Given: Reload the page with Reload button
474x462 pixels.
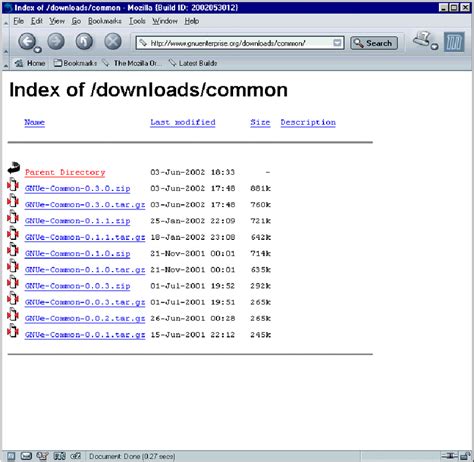Looking at the screenshot, I should (84, 42).
